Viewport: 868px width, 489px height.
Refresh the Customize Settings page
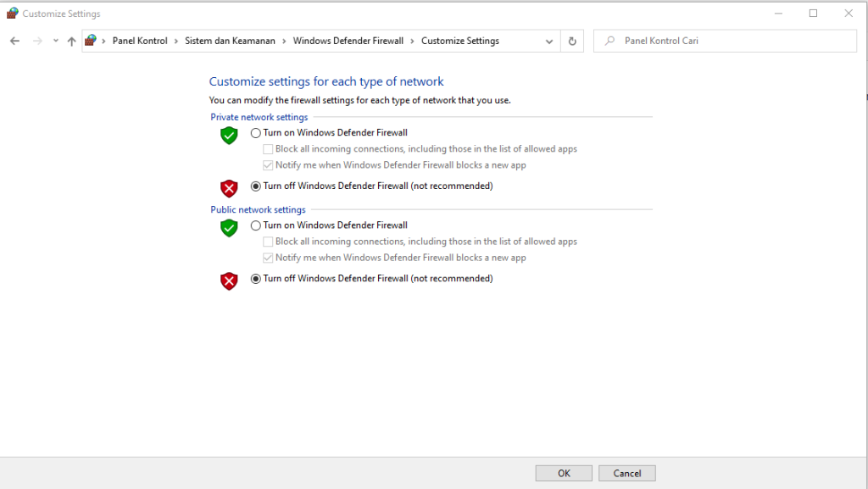(572, 41)
